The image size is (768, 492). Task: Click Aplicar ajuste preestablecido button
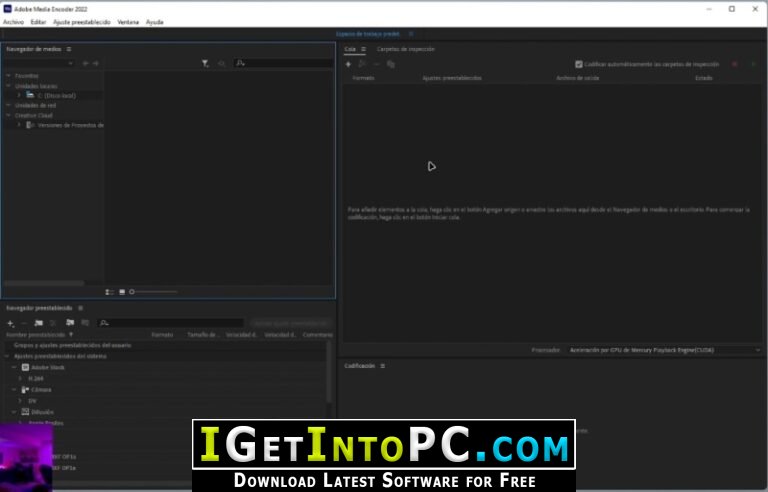pyautogui.click(x=290, y=323)
